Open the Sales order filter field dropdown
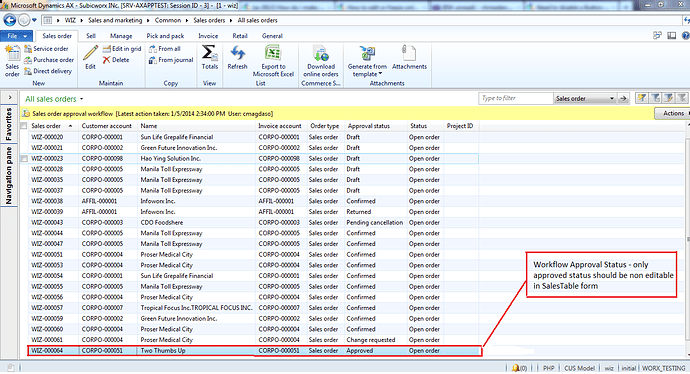The image size is (690, 374). pos(612,99)
